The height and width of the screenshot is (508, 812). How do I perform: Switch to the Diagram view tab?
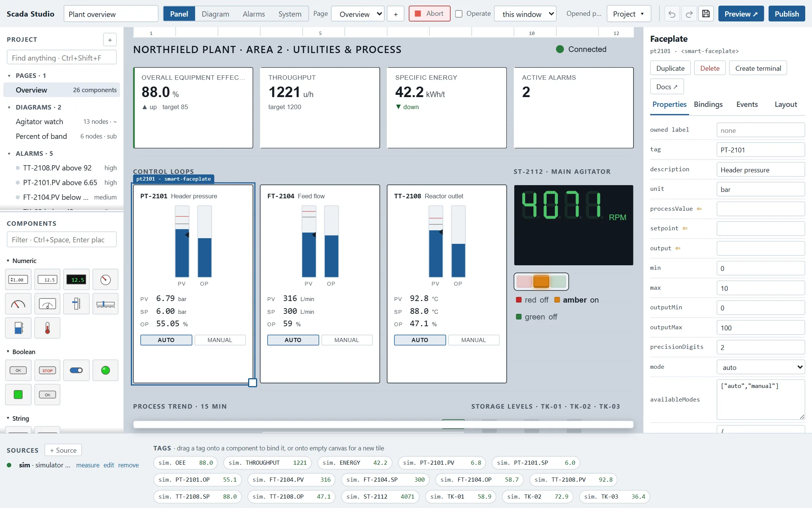click(x=215, y=14)
